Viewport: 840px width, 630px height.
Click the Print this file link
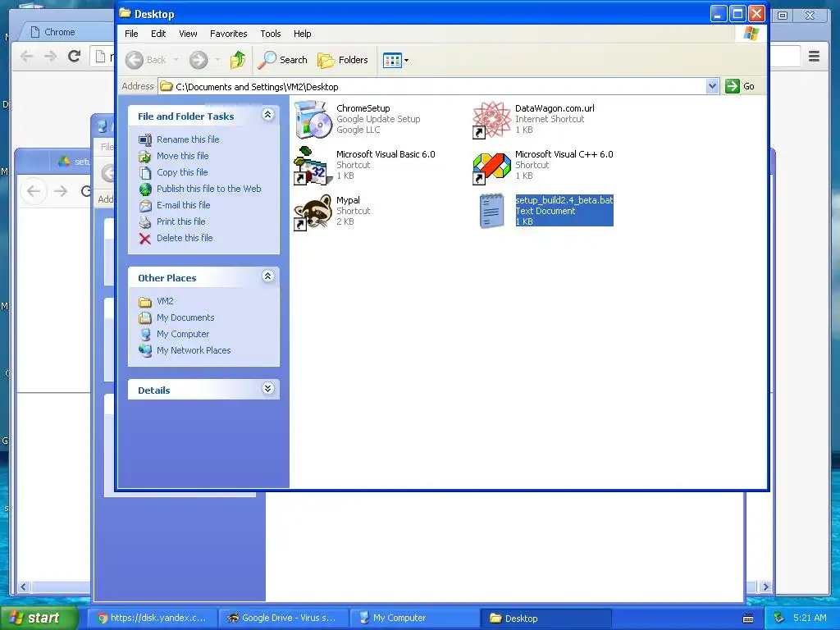coord(181,221)
